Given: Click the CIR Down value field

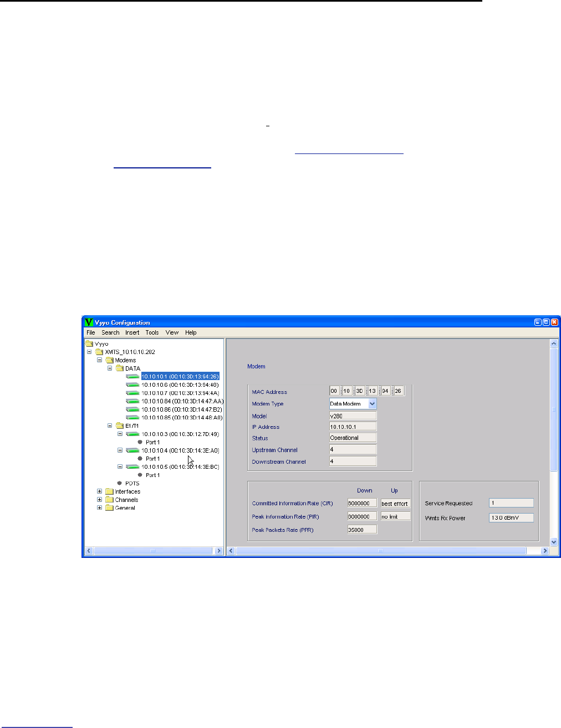Looking at the screenshot, I should pyautogui.click(x=363, y=503).
